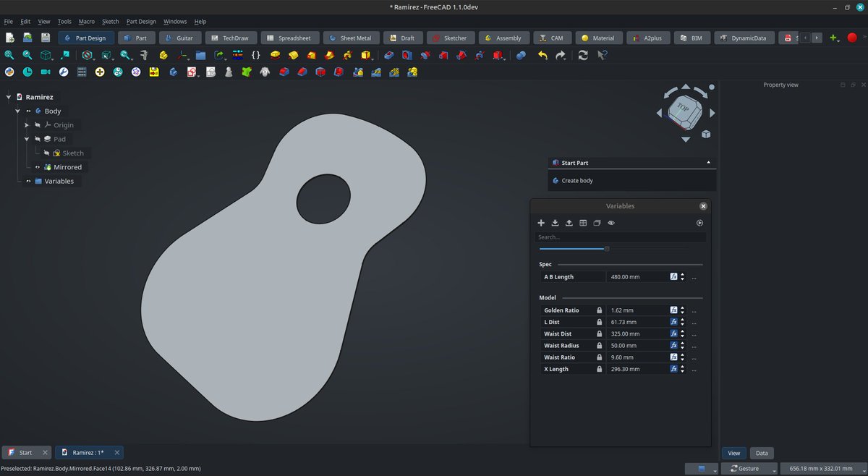Toggle visibility of Sketch in tree
The height and width of the screenshot is (476, 868).
pos(46,153)
